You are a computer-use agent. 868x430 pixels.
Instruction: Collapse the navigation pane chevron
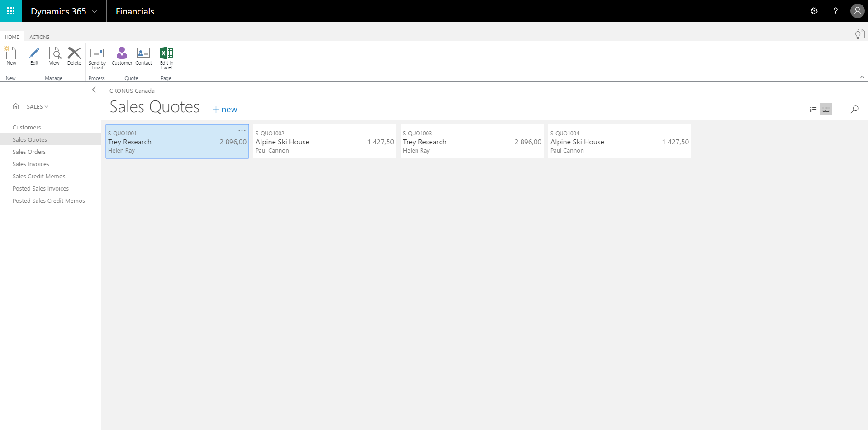94,90
